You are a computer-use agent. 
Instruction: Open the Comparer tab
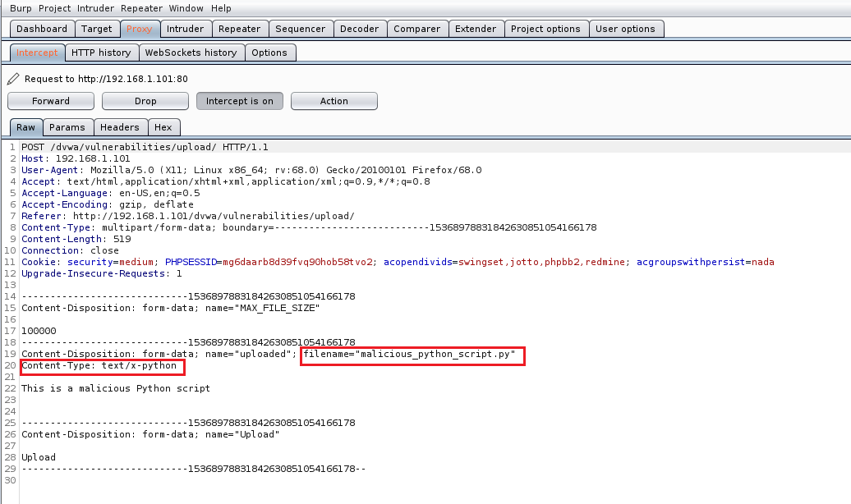tap(416, 29)
